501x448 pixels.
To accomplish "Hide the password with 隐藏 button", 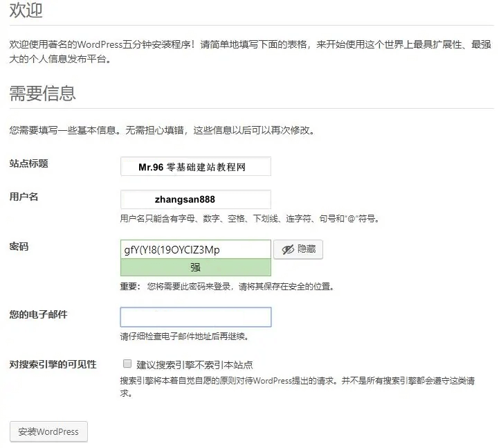I will tap(298, 249).
